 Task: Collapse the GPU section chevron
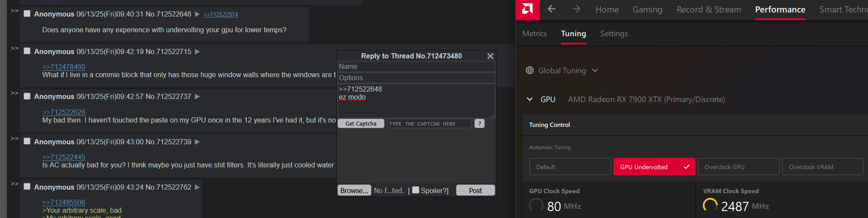pos(530,99)
